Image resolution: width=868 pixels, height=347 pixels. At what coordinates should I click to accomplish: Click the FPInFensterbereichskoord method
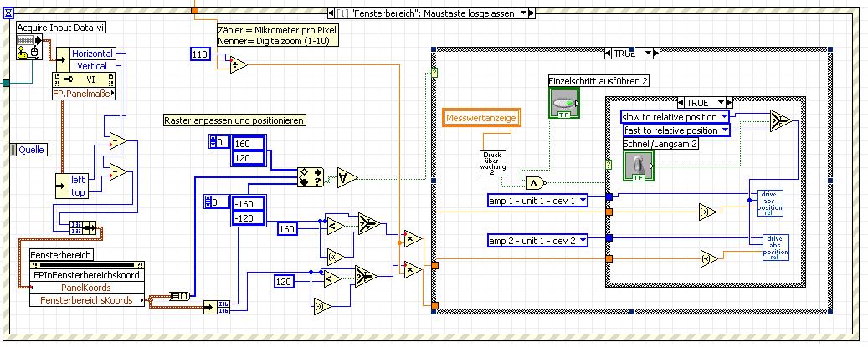tap(87, 275)
